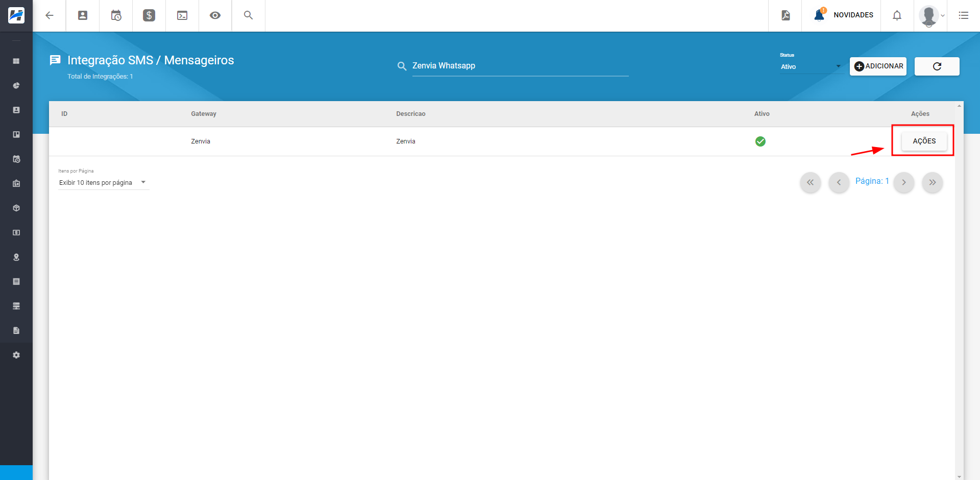
Task: Open money bill icon in sidebar
Action: coord(16,232)
